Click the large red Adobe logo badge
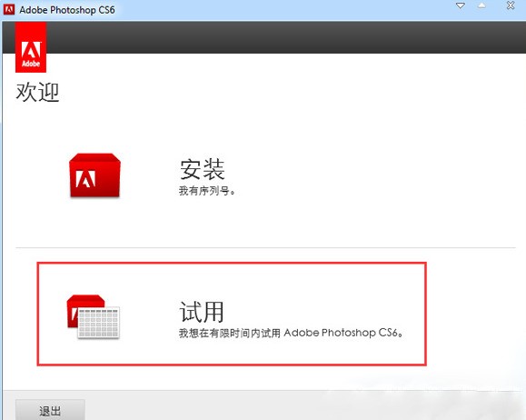 (x=31, y=47)
